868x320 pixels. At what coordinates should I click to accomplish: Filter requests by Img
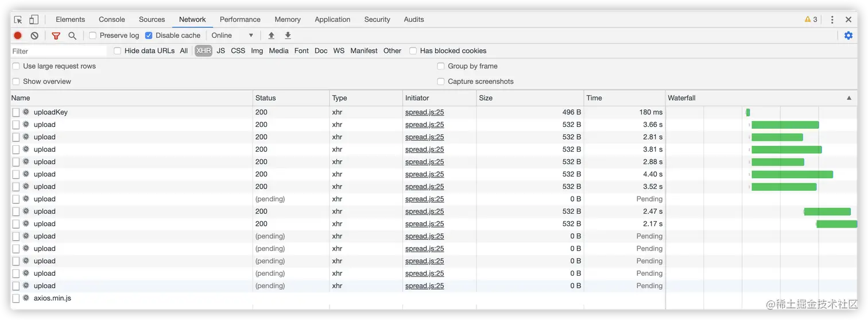pos(257,51)
